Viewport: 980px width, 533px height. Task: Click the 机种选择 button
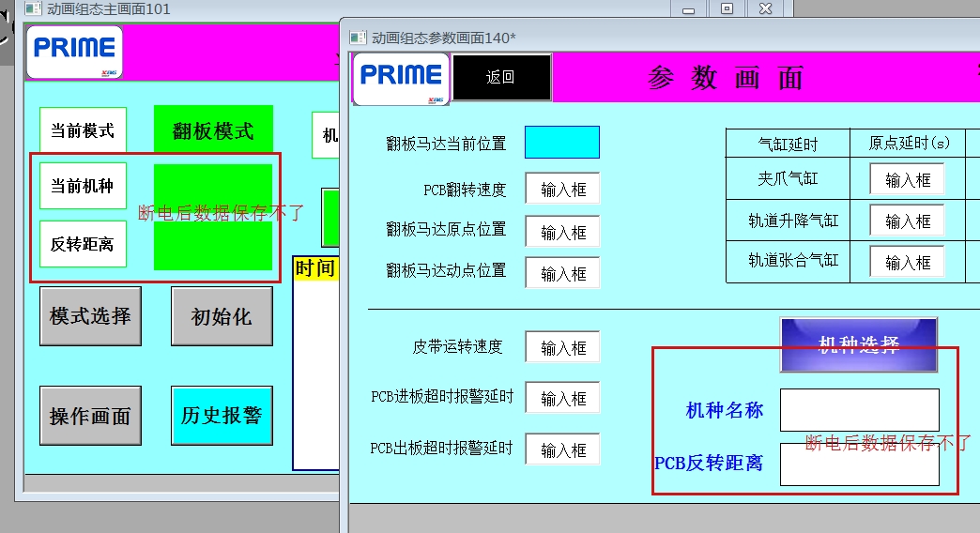point(858,344)
